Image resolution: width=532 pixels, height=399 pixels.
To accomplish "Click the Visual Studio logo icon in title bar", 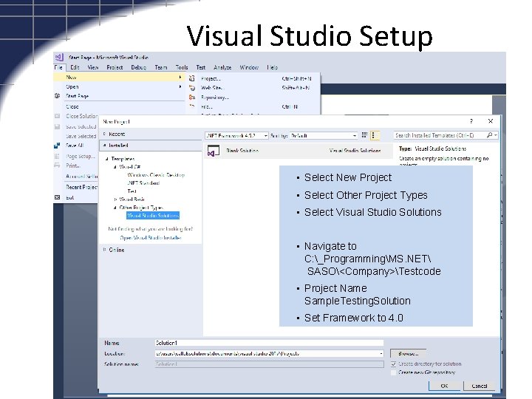I will pos(59,57).
